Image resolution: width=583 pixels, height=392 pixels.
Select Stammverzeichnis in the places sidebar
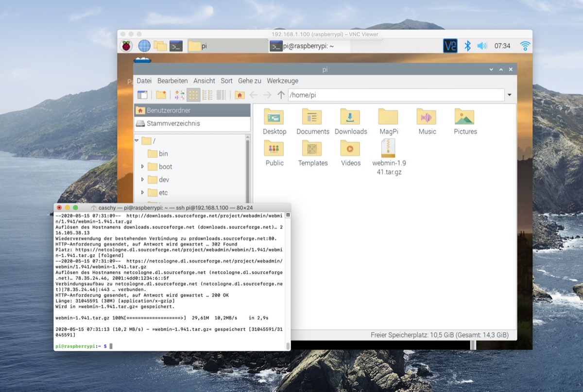click(x=173, y=123)
